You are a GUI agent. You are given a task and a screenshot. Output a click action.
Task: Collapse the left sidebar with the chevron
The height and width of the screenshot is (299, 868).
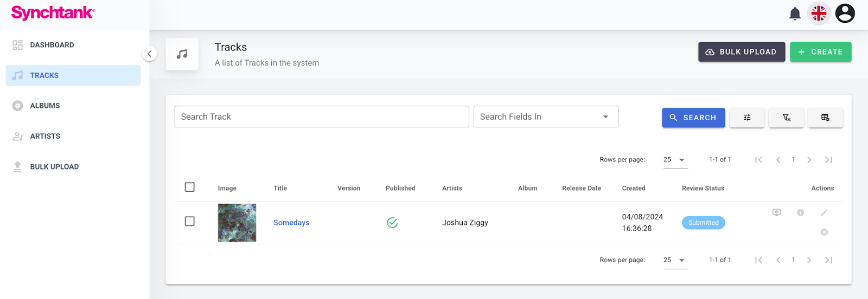pyautogui.click(x=149, y=54)
